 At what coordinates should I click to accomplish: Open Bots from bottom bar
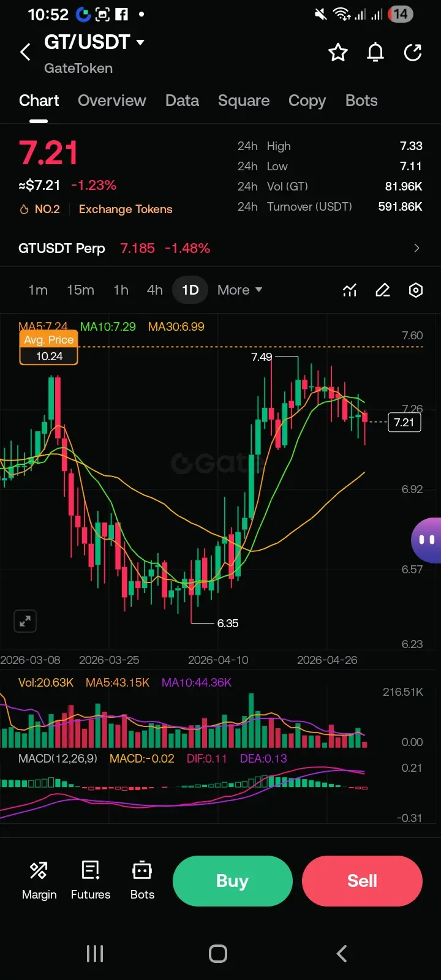142,881
